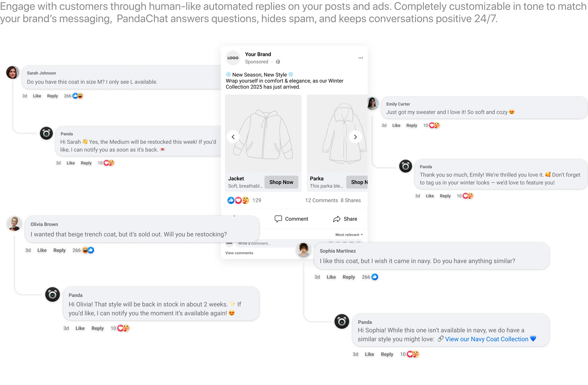Click the Comment speech bubble button

[291, 219]
